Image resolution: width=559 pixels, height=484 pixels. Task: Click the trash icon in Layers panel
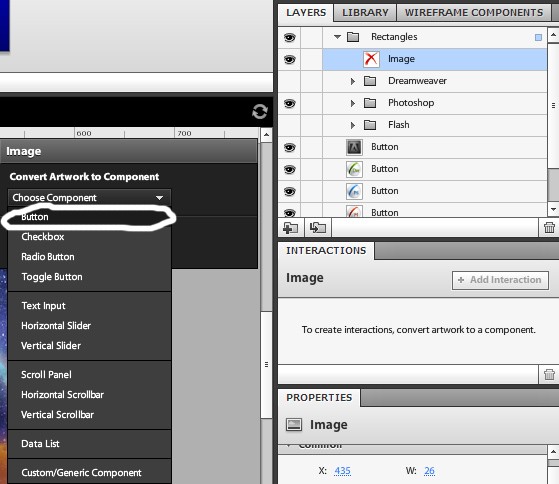(549, 227)
